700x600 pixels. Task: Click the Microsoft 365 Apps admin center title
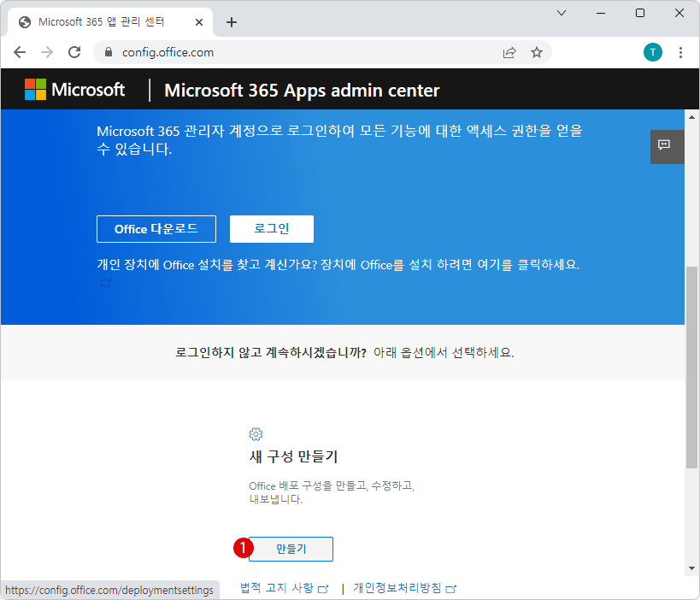pyautogui.click(x=302, y=91)
